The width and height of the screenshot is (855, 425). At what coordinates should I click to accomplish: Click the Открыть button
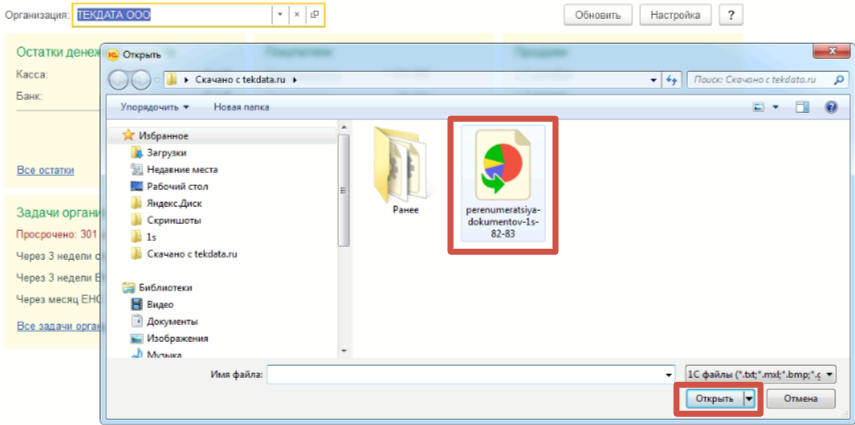(x=715, y=399)
